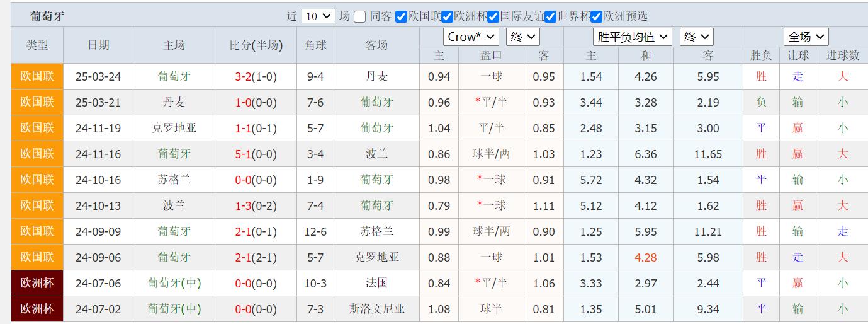Click 克罗地亚 home team on 24-11-19
Image resolution: width=868 pixels, height=324 pixels.
pyautogui.click(x=174, y=128)
